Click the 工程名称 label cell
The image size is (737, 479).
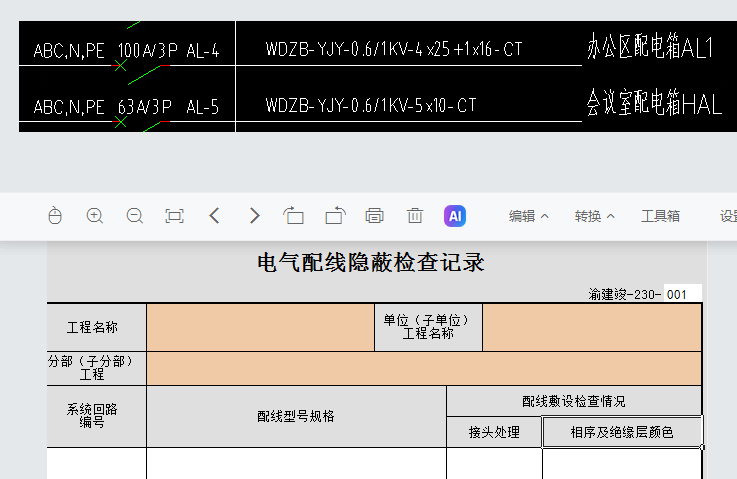pyautogui.click(x=96, y=327)
